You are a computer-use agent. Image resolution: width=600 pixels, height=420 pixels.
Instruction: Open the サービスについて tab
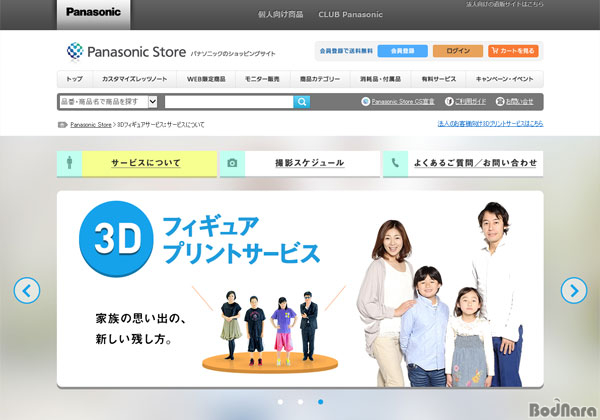(137, 163)
